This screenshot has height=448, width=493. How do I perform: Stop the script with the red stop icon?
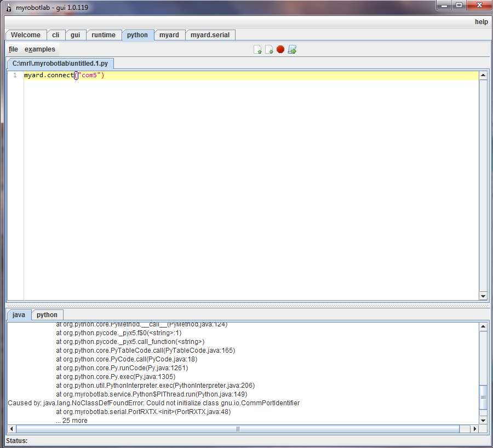tap(280, 49)
